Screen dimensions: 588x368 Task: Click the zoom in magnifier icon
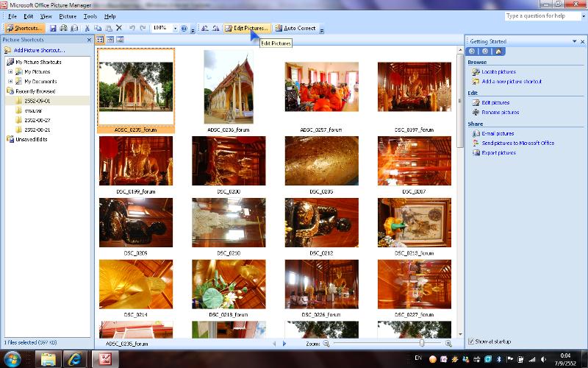point(448,344)
